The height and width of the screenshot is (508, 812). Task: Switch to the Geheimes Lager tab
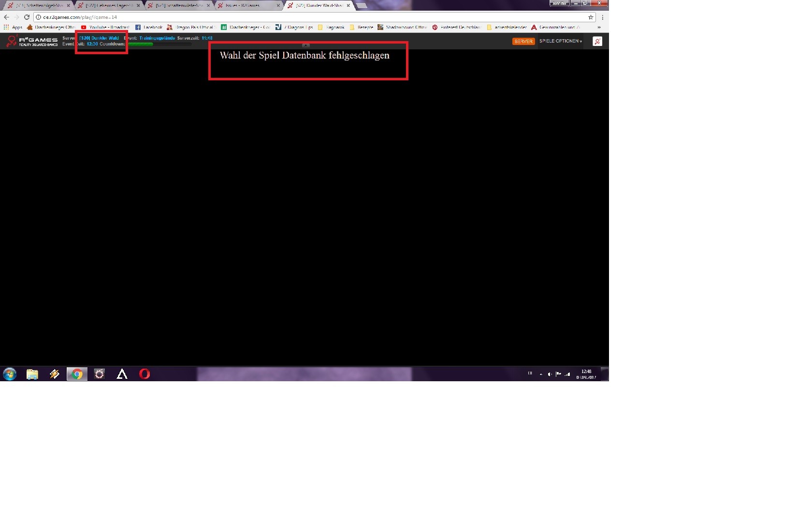point(109,5)
